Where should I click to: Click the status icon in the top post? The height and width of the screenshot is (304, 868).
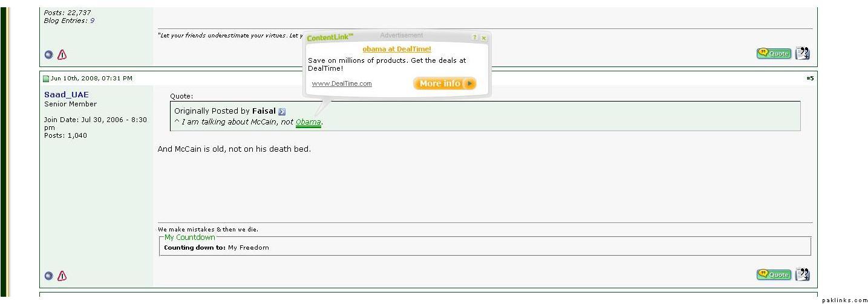coord(49,54)
